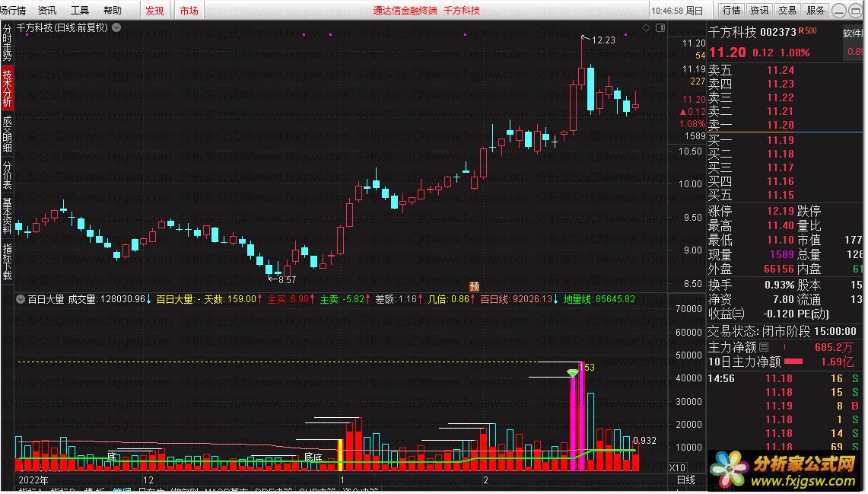
Task: Select the 指标下载 sidebar tab
Action: click(7, 261)
